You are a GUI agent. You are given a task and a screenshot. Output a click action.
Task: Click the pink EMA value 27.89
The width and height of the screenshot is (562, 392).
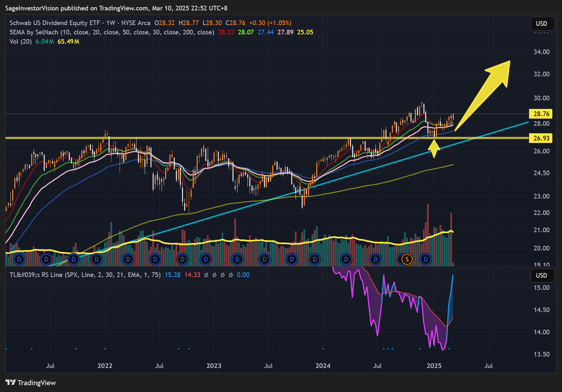[285, 32]
